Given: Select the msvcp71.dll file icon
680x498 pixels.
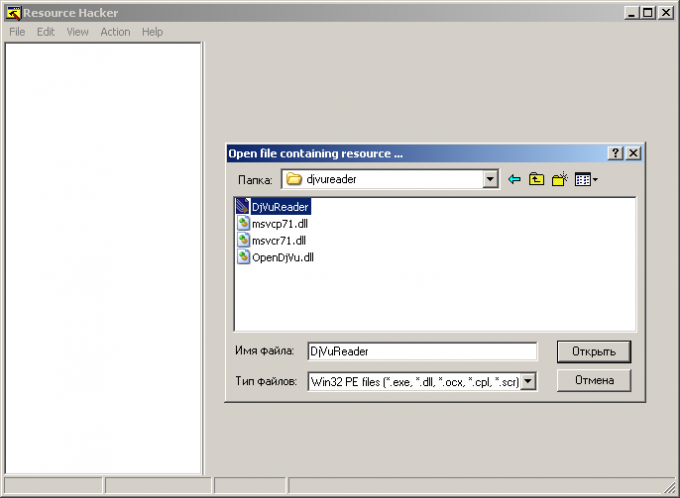Looking at the screenshot, I should [x=243, y=223].
